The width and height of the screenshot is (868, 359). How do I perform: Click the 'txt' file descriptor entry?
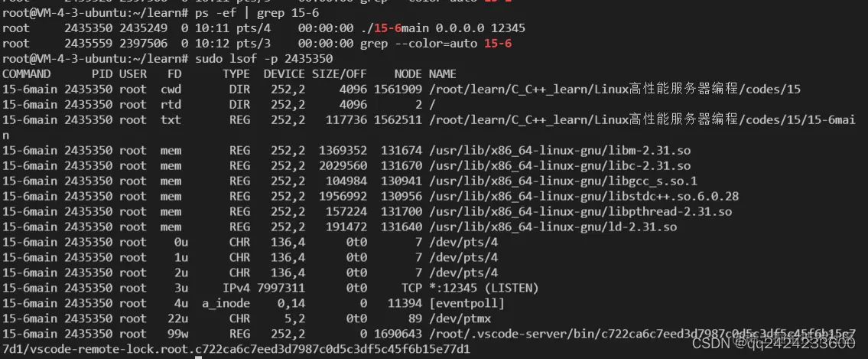pyautogui.click(x=171, y=119)
